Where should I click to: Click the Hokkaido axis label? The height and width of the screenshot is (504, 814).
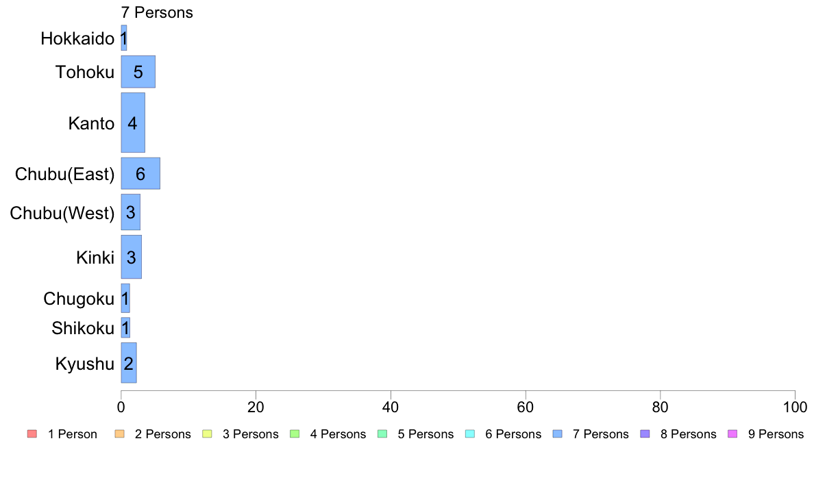tap(77, 38)
